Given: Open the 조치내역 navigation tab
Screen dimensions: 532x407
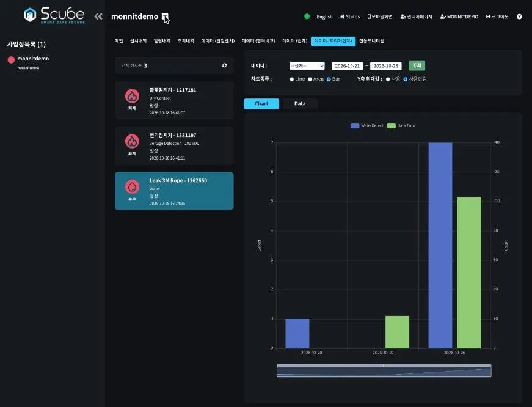Looking at the screenshot, I should click(x=186, y=41).
